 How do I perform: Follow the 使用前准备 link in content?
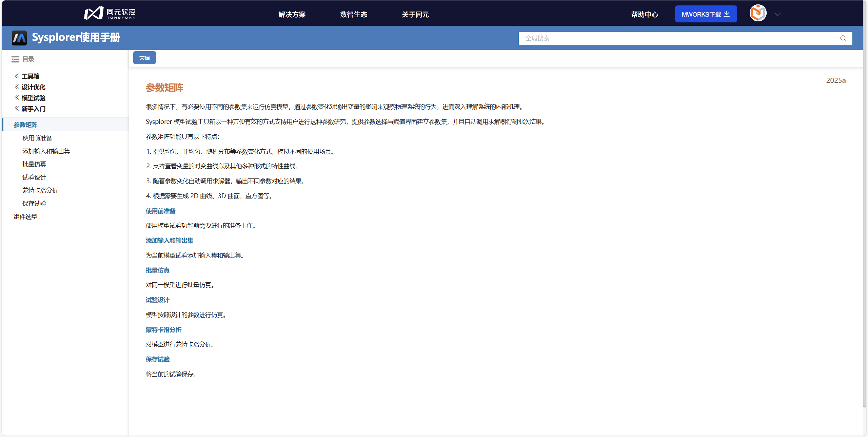pyautogui.click(x=161, y=211)
